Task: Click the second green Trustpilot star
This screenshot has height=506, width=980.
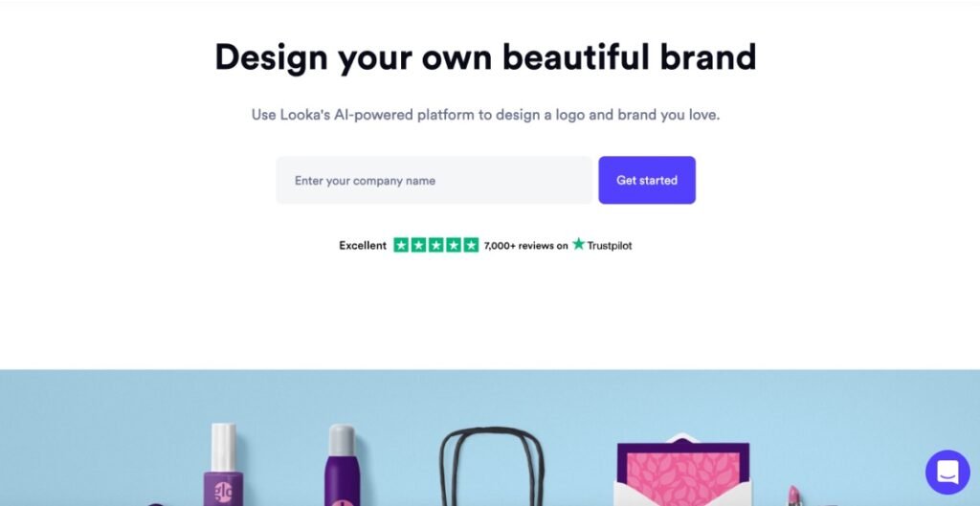Action: tap(418, 245)
